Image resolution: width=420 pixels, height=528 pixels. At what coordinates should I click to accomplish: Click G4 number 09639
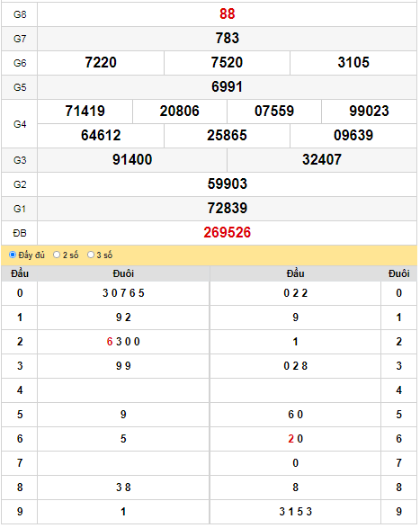click(x=353, y=135)
